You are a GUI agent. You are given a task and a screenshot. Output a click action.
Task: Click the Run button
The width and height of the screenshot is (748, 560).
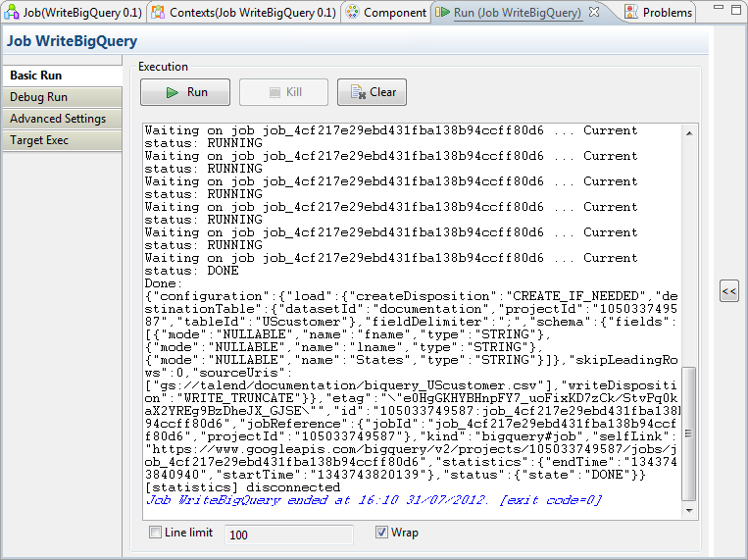click(x=185, y=92)
